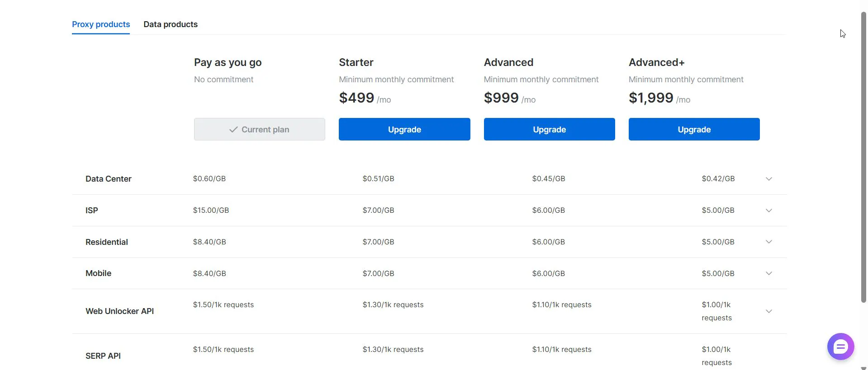Click the $0.42/GB Data Center price
This screenshot has height=370, width=868.
point(718,179)
